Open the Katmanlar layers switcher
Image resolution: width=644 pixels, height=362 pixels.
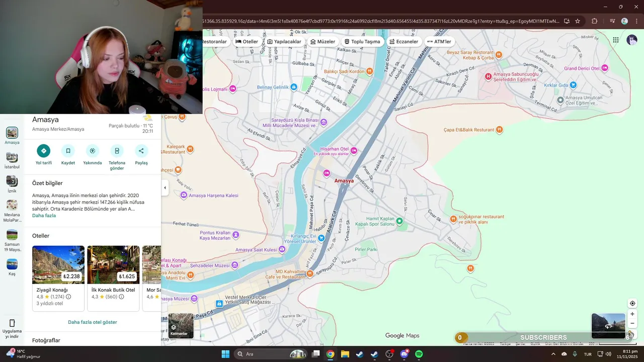[x=181, y=326]
